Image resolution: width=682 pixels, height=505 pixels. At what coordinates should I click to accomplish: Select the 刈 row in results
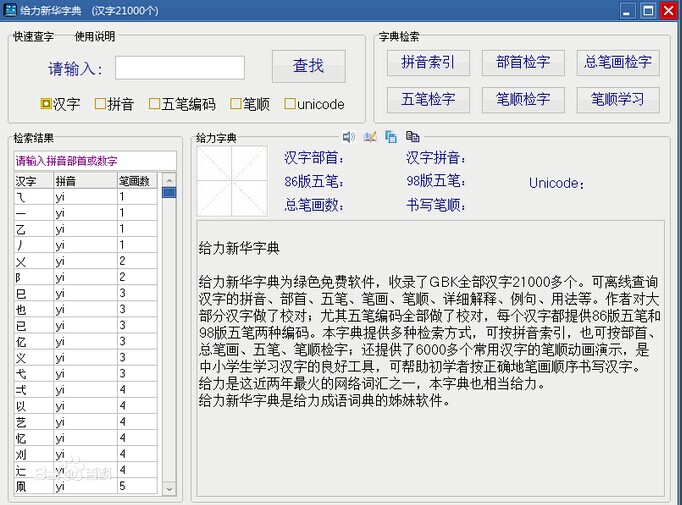[86, 454]
